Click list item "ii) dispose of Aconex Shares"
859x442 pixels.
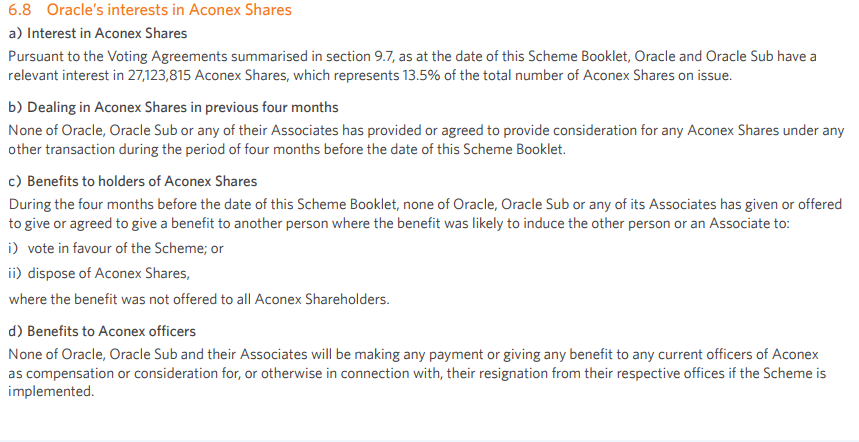[x=99, y=273]
